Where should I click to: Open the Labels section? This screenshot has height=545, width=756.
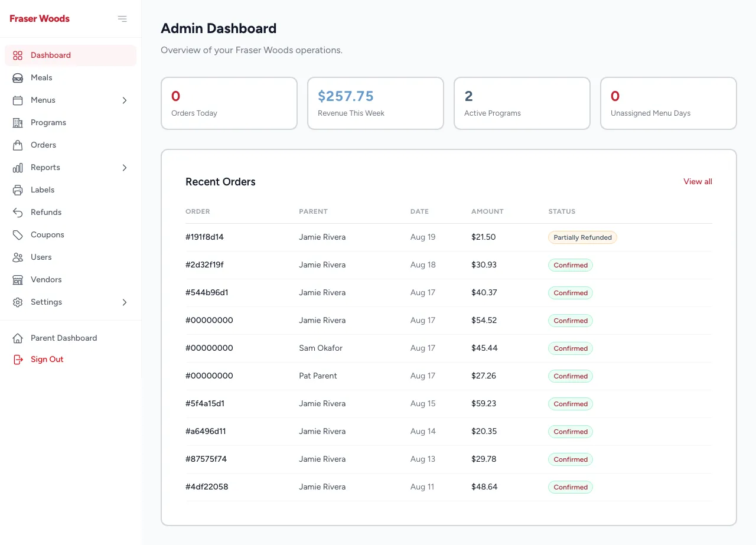70,190
